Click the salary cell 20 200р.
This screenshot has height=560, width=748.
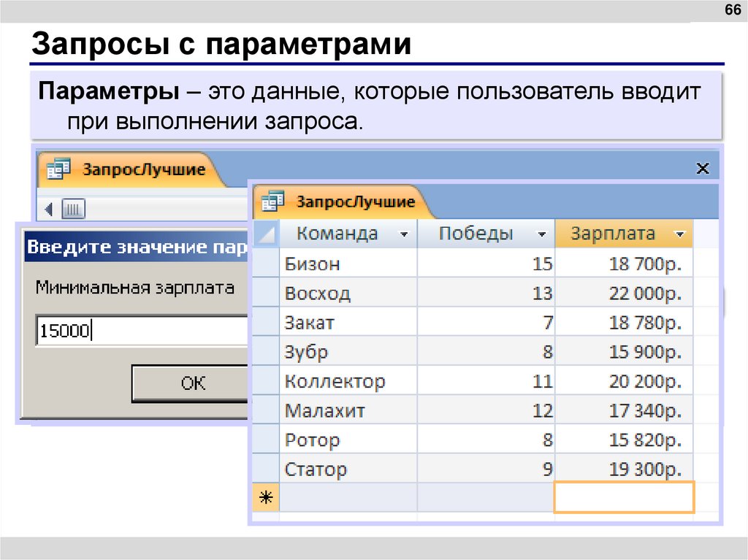pyautogui.click(x=624, y=381)
